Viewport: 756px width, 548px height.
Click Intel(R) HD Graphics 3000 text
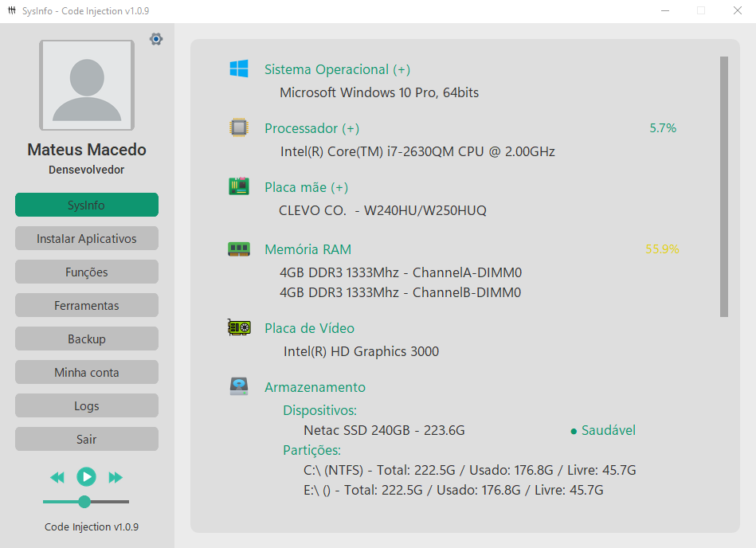[x=361, y=351]
